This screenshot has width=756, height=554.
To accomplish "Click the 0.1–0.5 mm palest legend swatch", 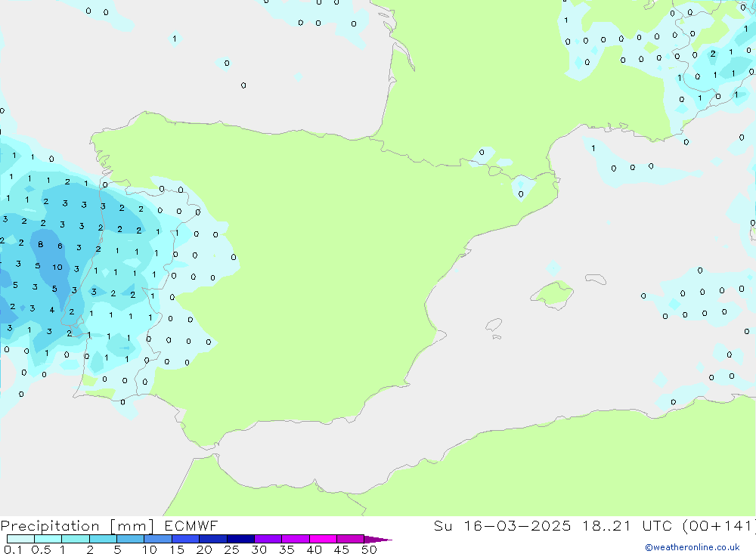I will click(20, 539).
